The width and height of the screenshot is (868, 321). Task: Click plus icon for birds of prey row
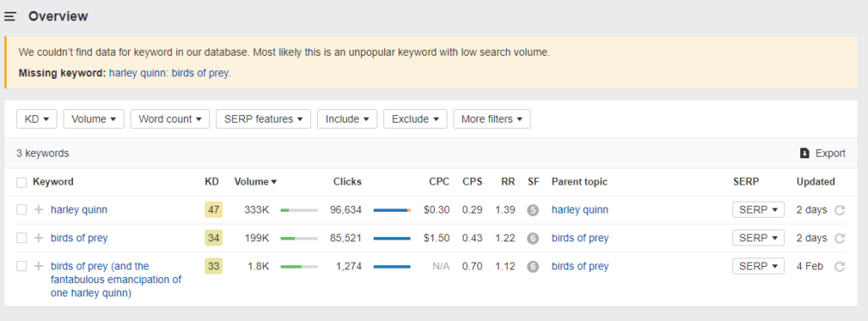[x=39, y=238]
